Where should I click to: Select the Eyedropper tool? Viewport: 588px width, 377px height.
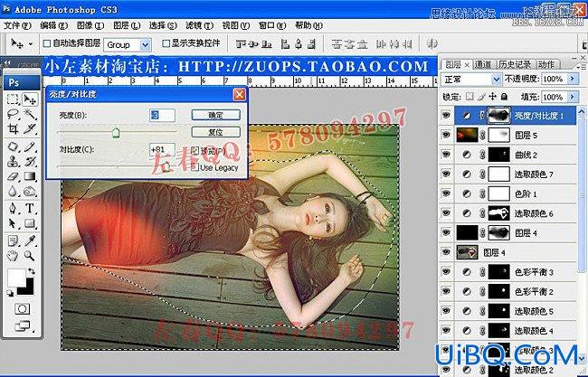30,241
